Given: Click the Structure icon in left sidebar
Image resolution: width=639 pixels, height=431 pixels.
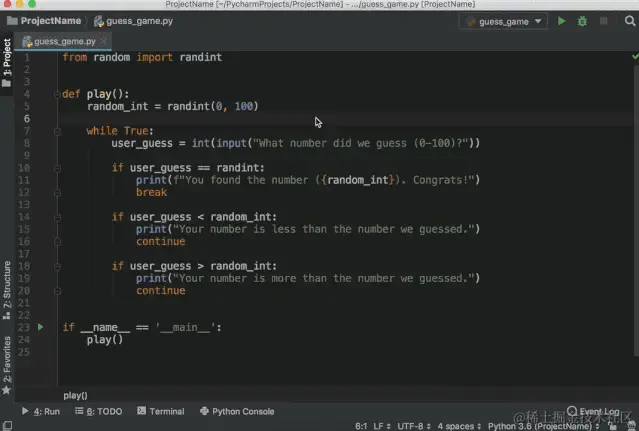Looking at the screenshot, I should pos(7,315).
